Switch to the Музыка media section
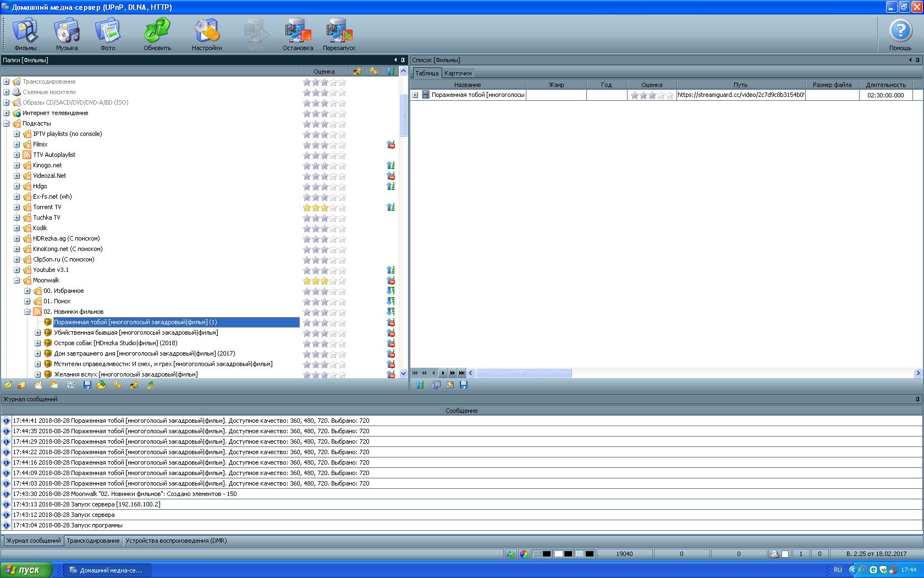Viewport: 924px width, 578px height. 67,34
